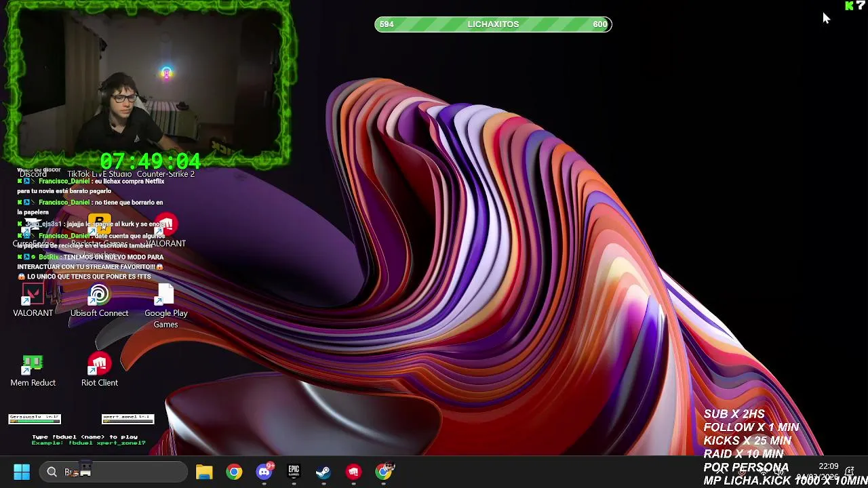868x488 pixels.
Task: Open the Windows Start menu
Action: (x=22, y=472)
